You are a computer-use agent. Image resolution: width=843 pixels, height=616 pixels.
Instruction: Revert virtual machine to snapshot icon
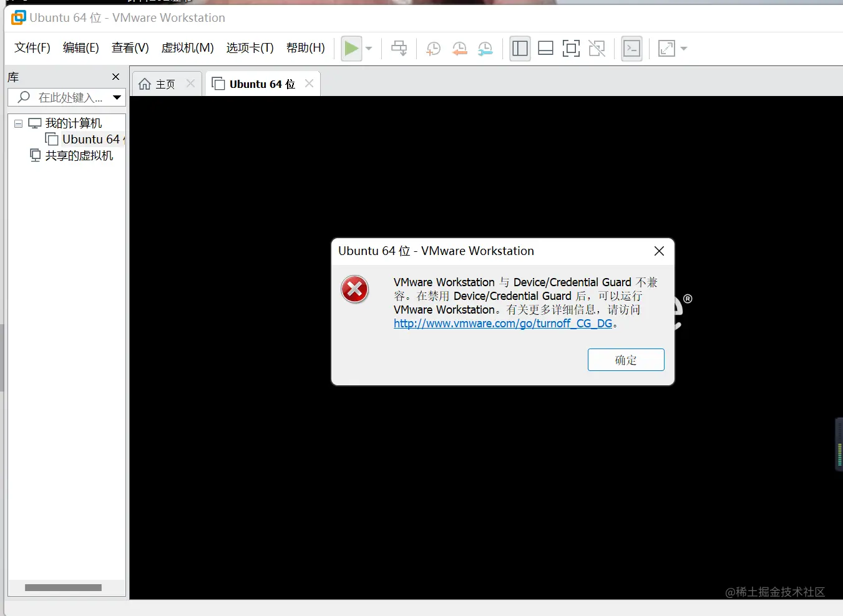459,49
